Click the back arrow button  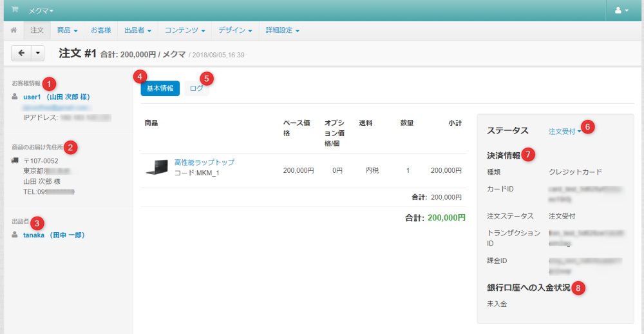(x=21, y=54)
